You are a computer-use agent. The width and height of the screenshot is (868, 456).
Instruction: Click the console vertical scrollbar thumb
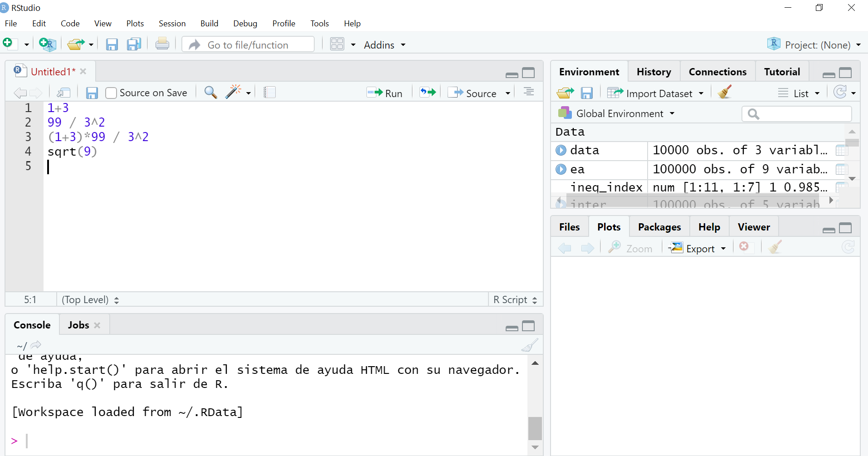535,428
